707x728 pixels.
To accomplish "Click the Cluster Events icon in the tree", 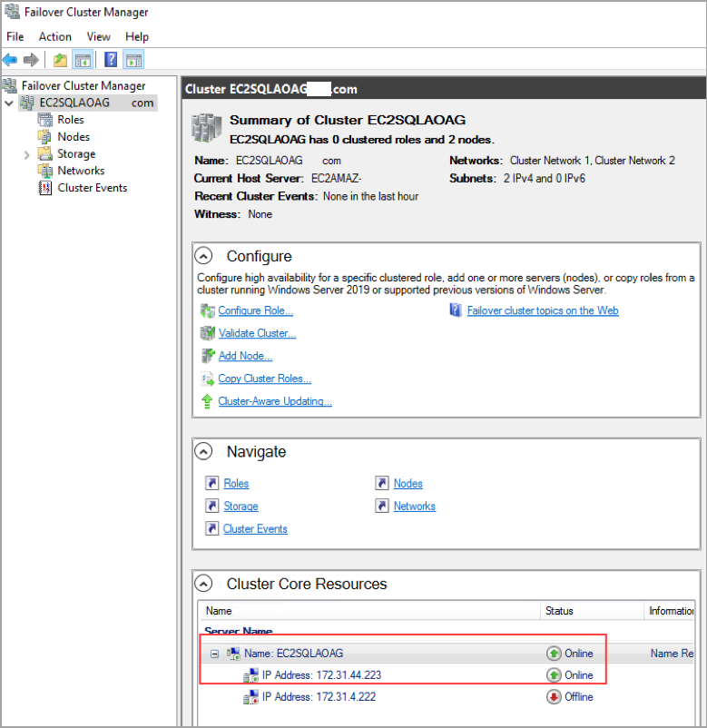I will (45, 188).
